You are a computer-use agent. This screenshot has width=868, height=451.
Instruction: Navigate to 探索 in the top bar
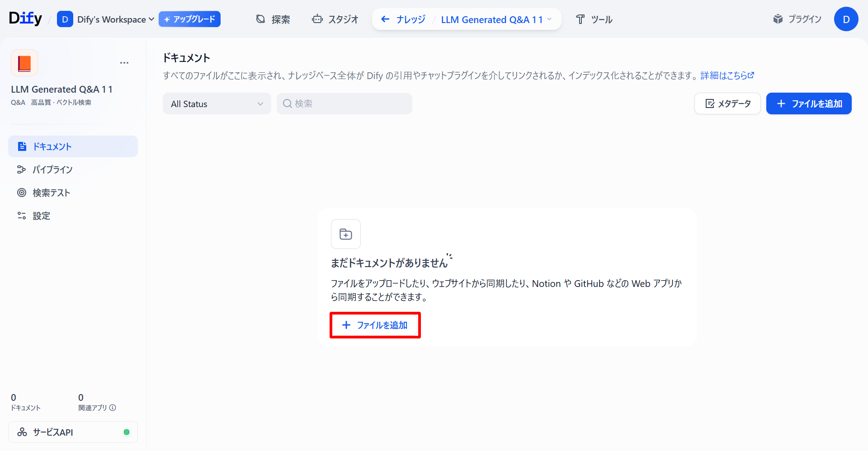click(273, 19)
